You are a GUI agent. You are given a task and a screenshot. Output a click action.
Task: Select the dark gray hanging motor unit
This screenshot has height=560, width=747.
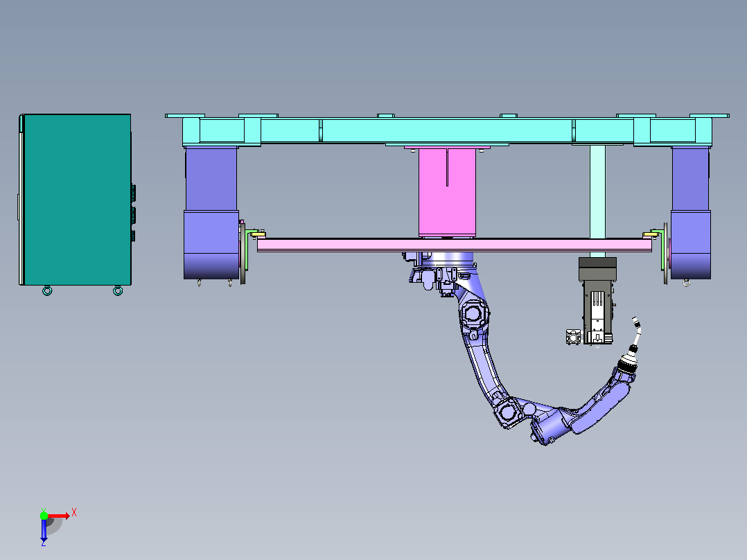[x=597, y=300]
